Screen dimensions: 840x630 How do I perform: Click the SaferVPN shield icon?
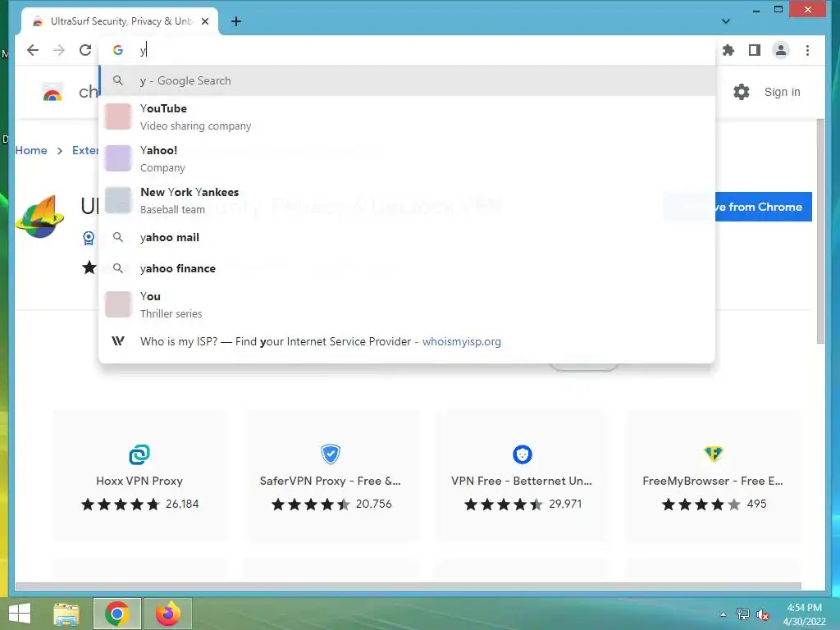(331, 454)
